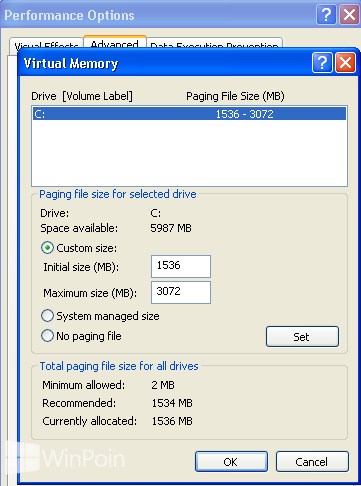The image size is (361, 486).
Task: Click the Set button
Action: (x=302, y=337)
